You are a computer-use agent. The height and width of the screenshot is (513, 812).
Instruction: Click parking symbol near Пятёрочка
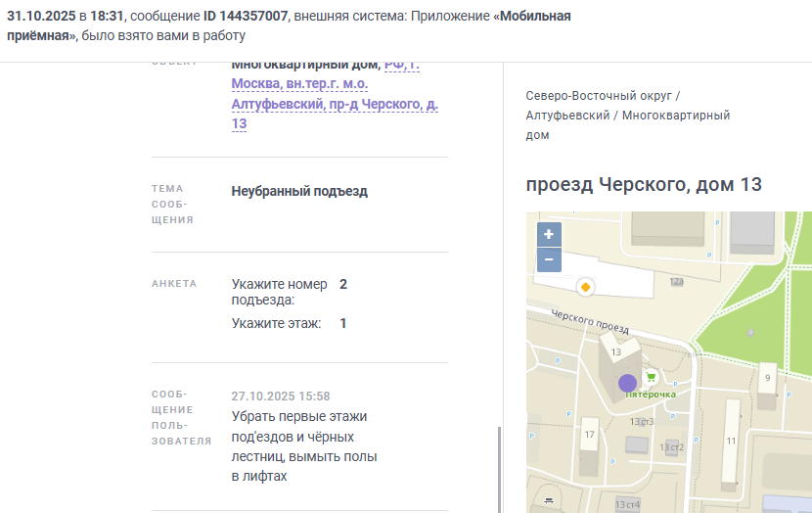(x=675, y=385)
